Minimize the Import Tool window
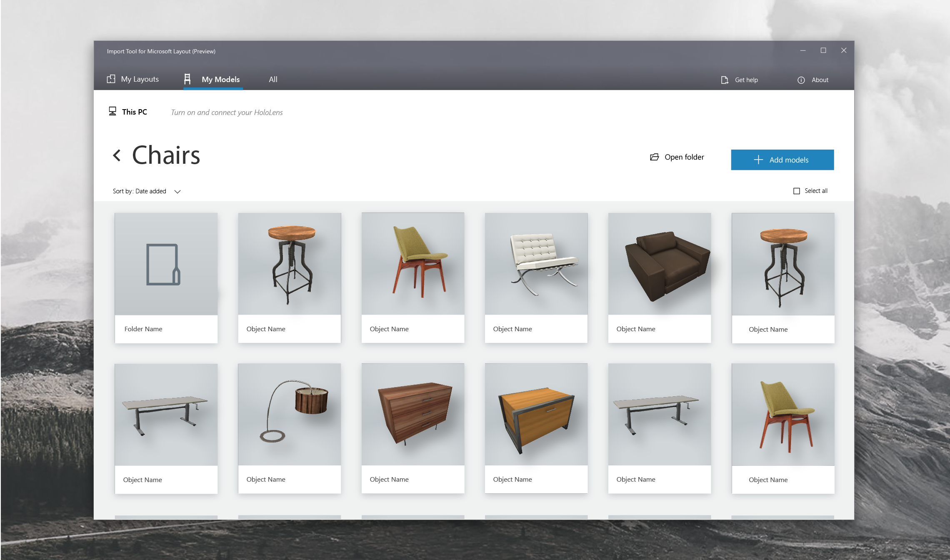Image resolution: width=950 pixels, height=560 pixels. coord(802,50)
